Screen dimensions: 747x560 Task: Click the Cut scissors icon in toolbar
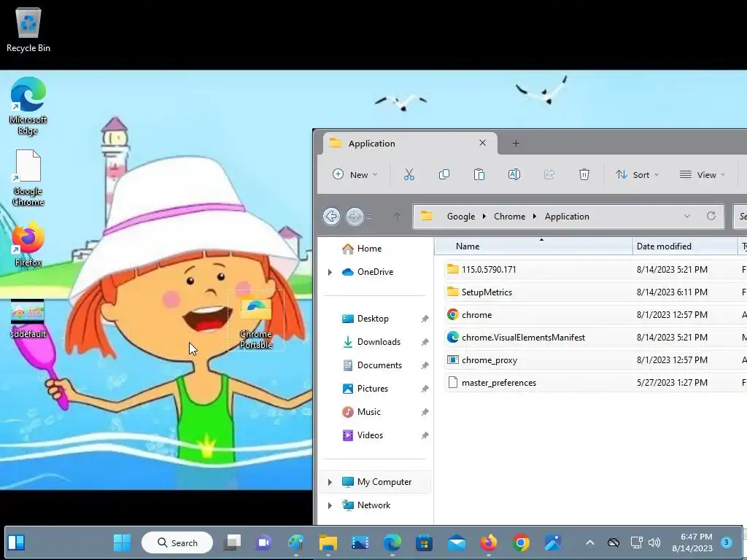pyautogui.click(x=409, y=175)
